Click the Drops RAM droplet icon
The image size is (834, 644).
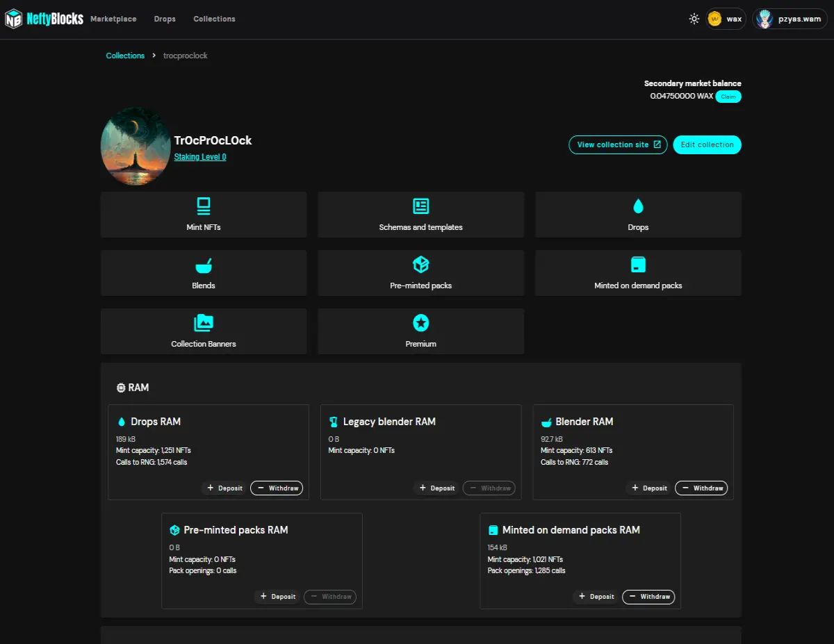click(x=122, y=422)
